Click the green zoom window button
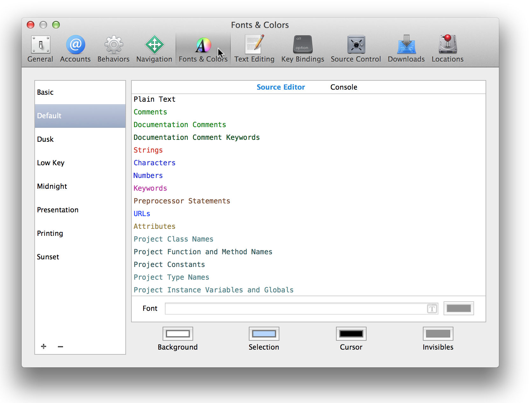This screenshot has width=532, height=403. (56, 25)
